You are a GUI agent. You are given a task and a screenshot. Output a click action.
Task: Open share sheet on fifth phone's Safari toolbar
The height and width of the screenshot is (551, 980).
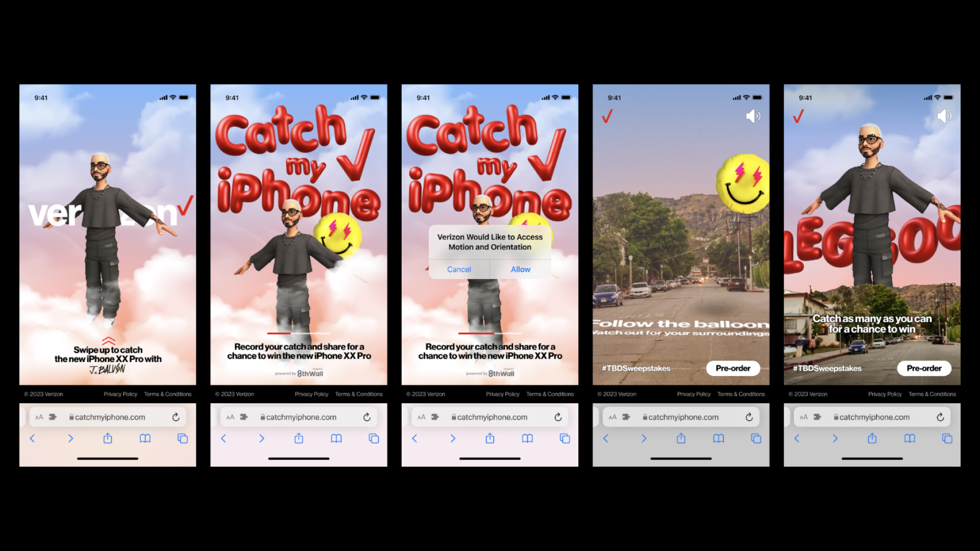872,438
